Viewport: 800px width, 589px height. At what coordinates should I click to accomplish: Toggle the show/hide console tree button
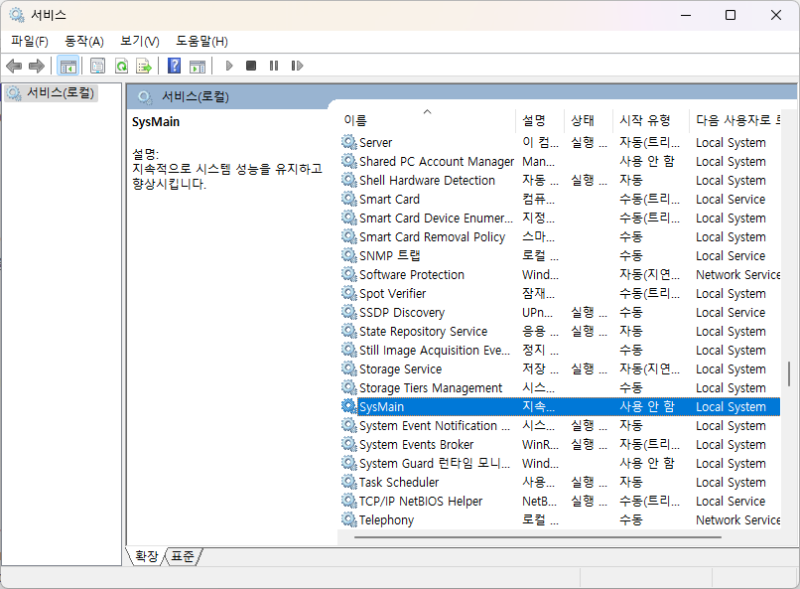click(x=68, y=66)
